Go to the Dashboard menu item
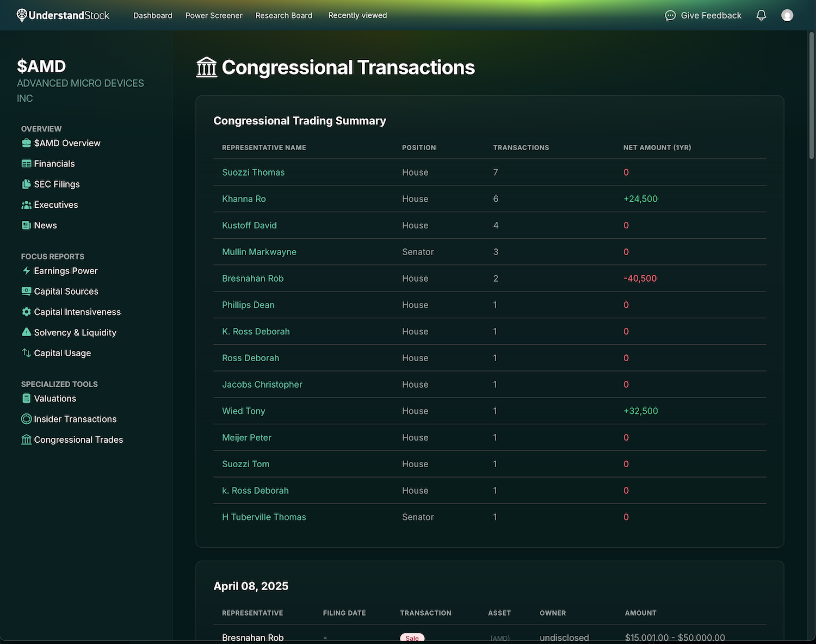Screen dimensions: 816x644 [x=153, y=15]
